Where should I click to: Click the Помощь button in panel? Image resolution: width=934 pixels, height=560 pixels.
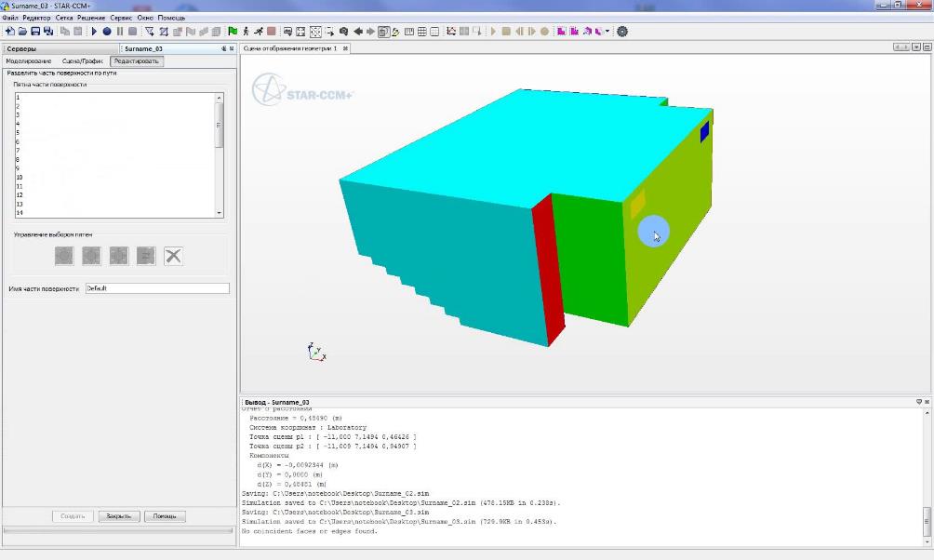pyautogui.click(x=165, y=515)
